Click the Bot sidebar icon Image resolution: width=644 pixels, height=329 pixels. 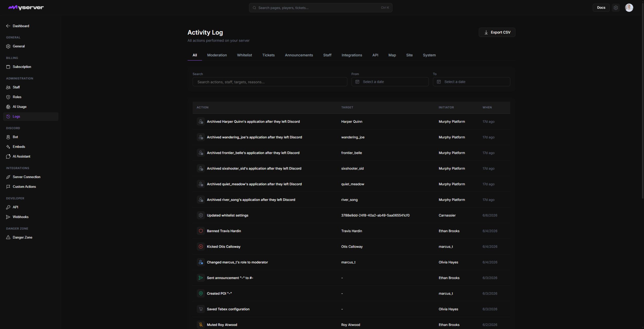click(x=8, y=137)
